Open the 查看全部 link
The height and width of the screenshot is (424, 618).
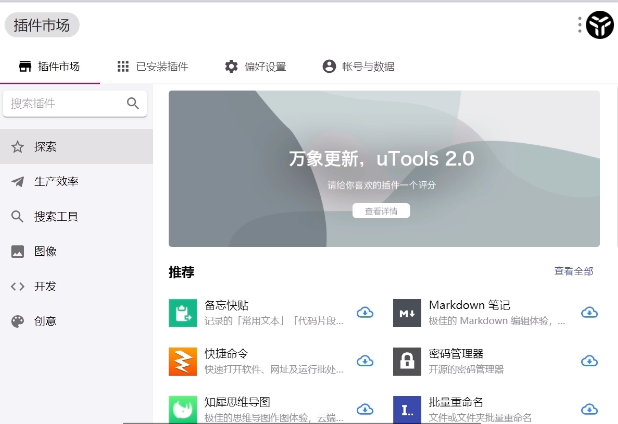pyautogui.click(x=573, y=271)
